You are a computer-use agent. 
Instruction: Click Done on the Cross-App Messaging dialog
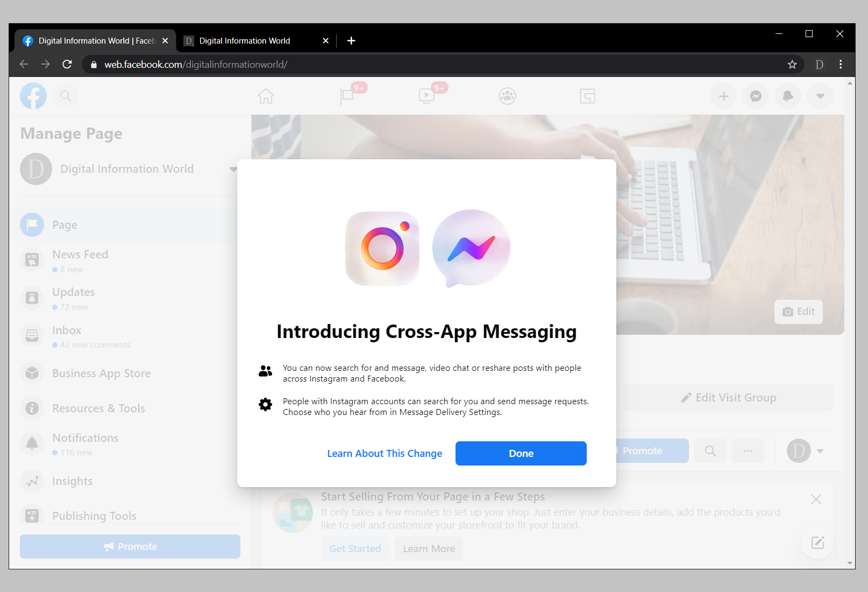click(x=520, y=453)
